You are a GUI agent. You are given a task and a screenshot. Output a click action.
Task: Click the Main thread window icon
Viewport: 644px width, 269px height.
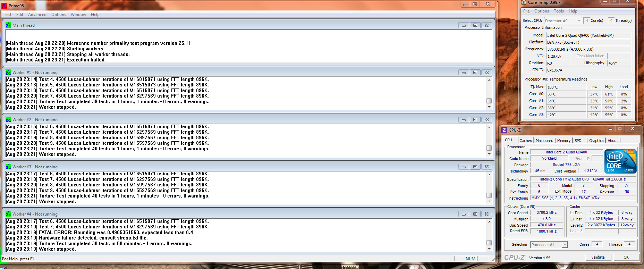click(8, 25)
